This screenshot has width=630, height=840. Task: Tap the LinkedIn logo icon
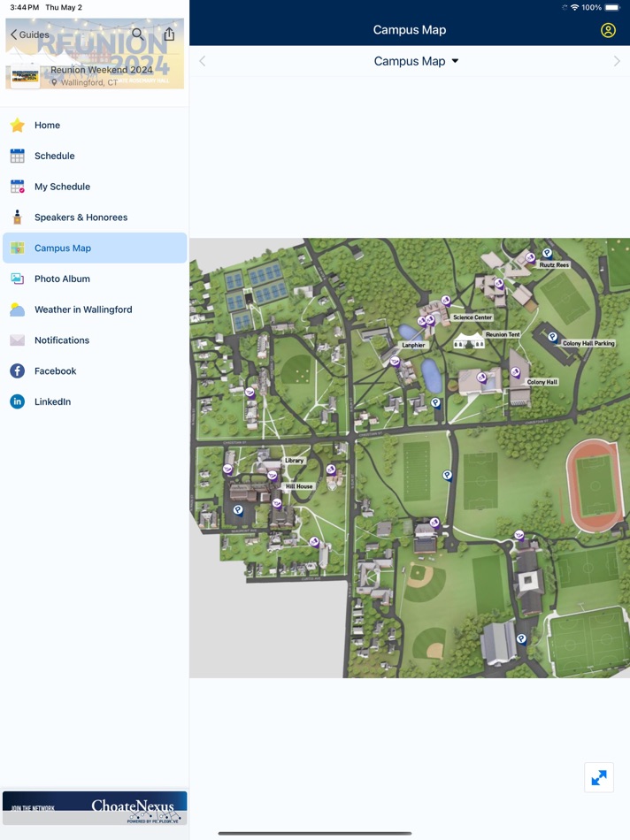point(17,401)
